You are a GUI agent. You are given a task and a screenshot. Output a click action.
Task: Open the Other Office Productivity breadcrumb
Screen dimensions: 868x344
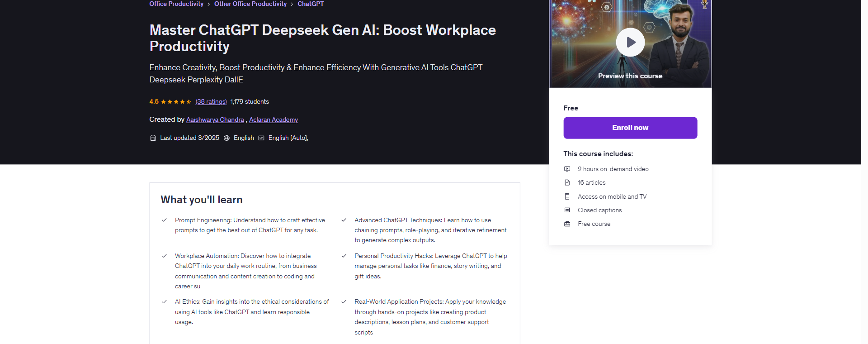pos(250,4)
